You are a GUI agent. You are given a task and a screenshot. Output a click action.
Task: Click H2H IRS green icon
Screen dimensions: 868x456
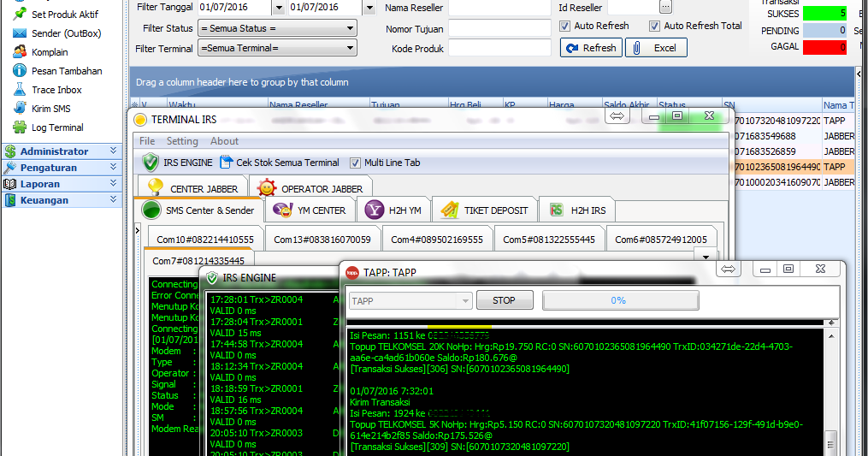pyautogui.click(x=557, y=210)
